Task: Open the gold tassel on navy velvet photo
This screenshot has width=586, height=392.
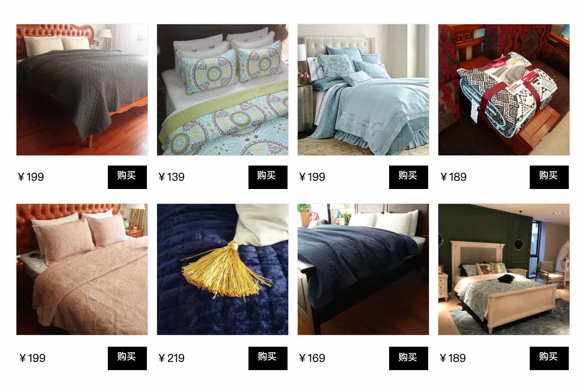Action: pyautogui.click(x=223, y=269)
